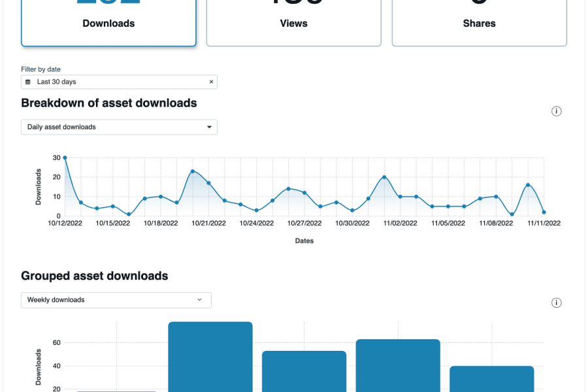Click the tallest bar in Grouped downloads chart
Image resolution: width=588 pixels, height=392 pixels.
tap(210, 356)
